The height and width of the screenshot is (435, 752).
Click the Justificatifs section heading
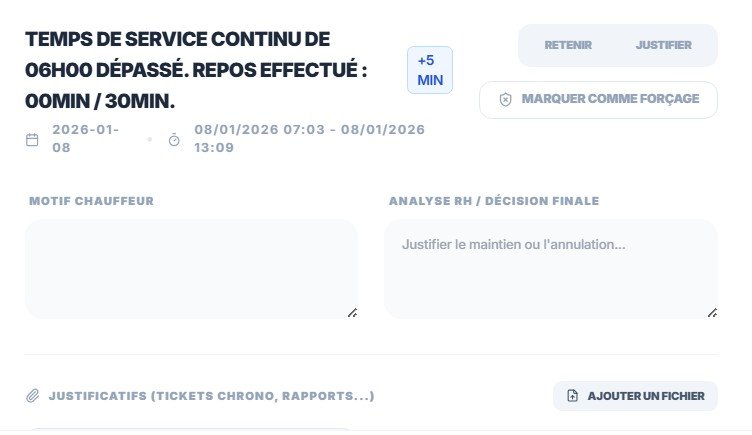pyautogui.click(x=211, y=396)
